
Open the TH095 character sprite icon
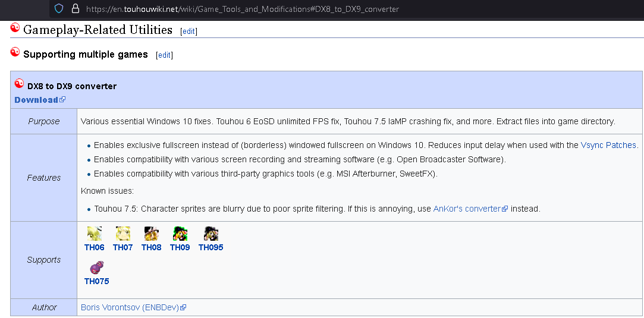[x=211, y=234]
